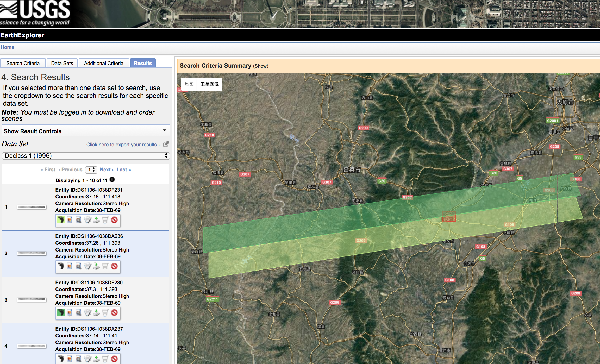The width and height of the screenshot is (600, 364).
Task: Click the info icon after Displaying count
Action: (112, 180)
